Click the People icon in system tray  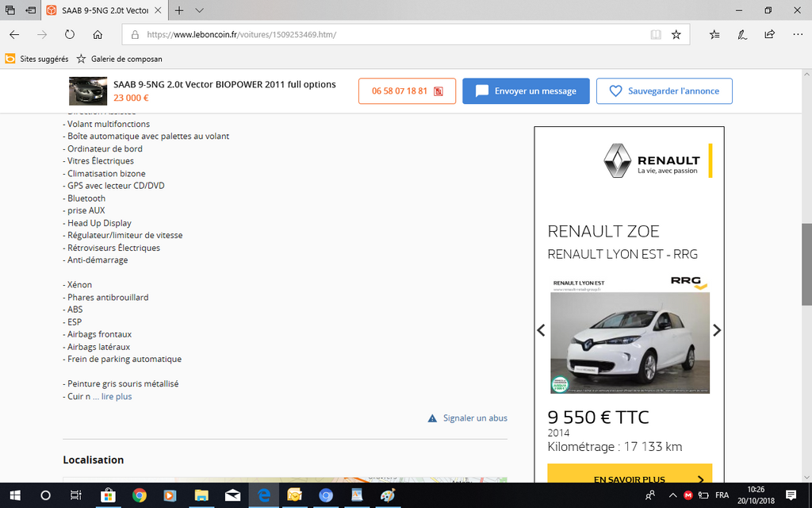tap(650, 495)
